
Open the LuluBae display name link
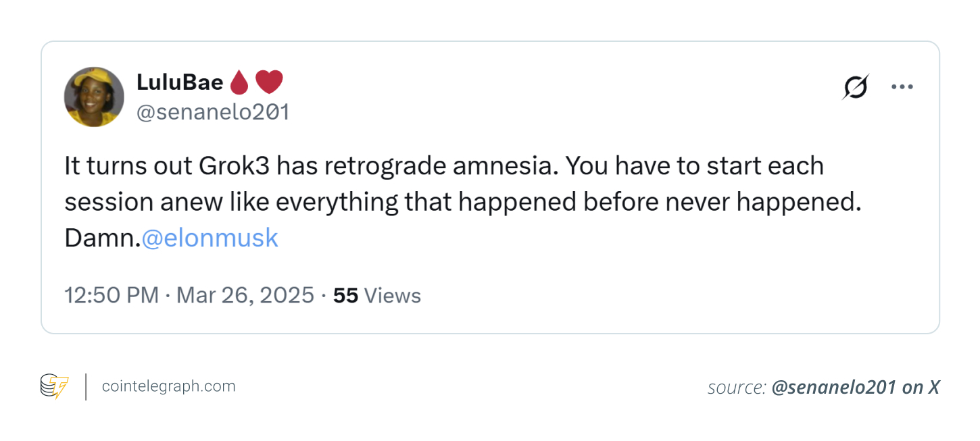180,82
